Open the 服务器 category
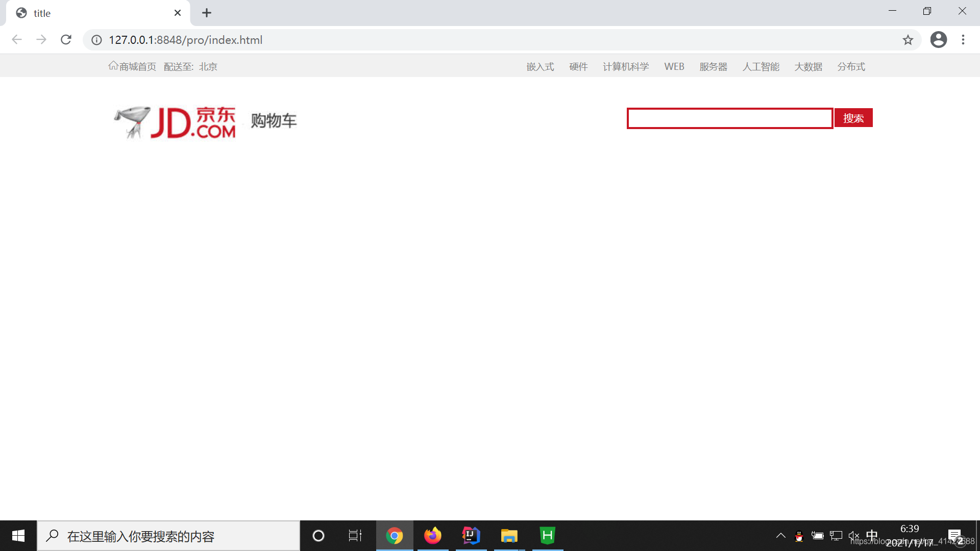The width and height of the screenshot is (980, 551). point(713,67)
